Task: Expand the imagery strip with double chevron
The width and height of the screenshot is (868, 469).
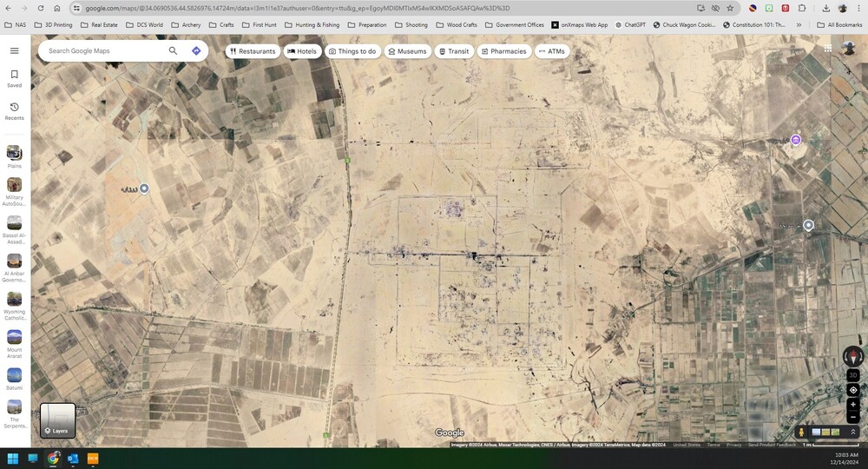Action: pyautogui.click(x=853, y=432)
